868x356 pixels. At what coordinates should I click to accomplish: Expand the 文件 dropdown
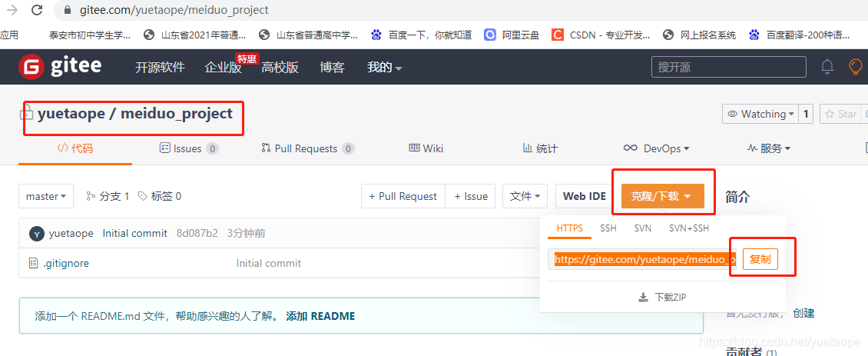point(525,196)
